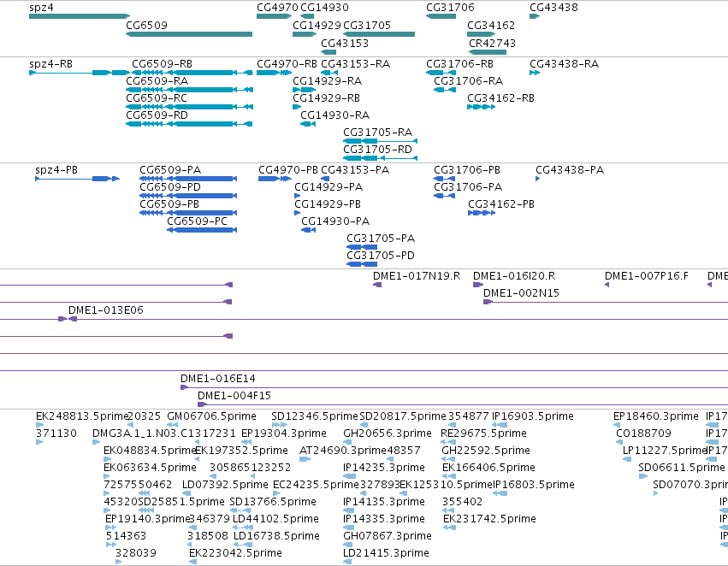Click EST LD21415.3prime
Screen dimensions: 728x566
[347, 562]
